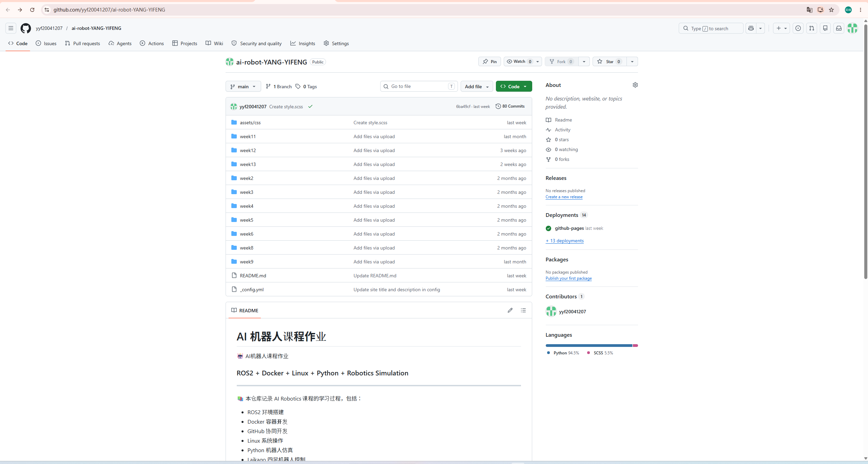This screenshot has height=464, width=868.
Task: Expand the Star lists dropdown arrow
Action: pyautogui.click(x=632, y=61)
